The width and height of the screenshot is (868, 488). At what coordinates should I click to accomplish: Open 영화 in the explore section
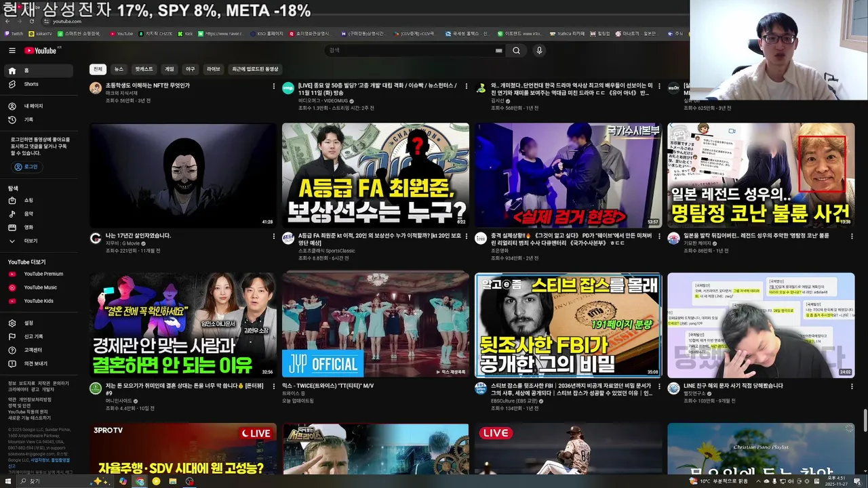coord(39,228)
